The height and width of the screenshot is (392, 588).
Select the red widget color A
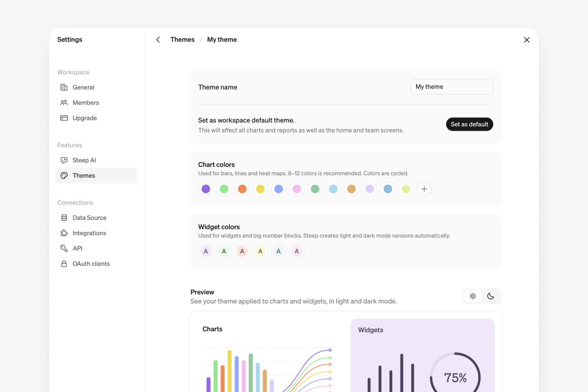coord(242,252)
